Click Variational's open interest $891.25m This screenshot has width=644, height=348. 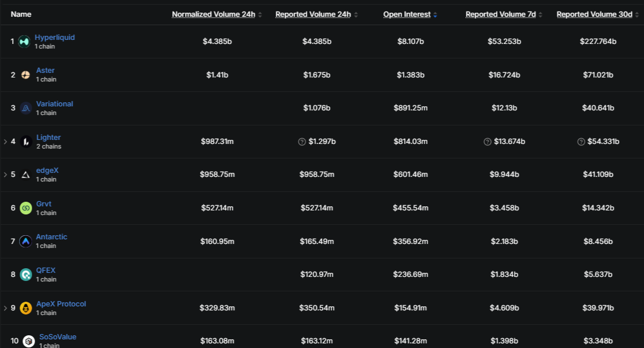point(410,108)
